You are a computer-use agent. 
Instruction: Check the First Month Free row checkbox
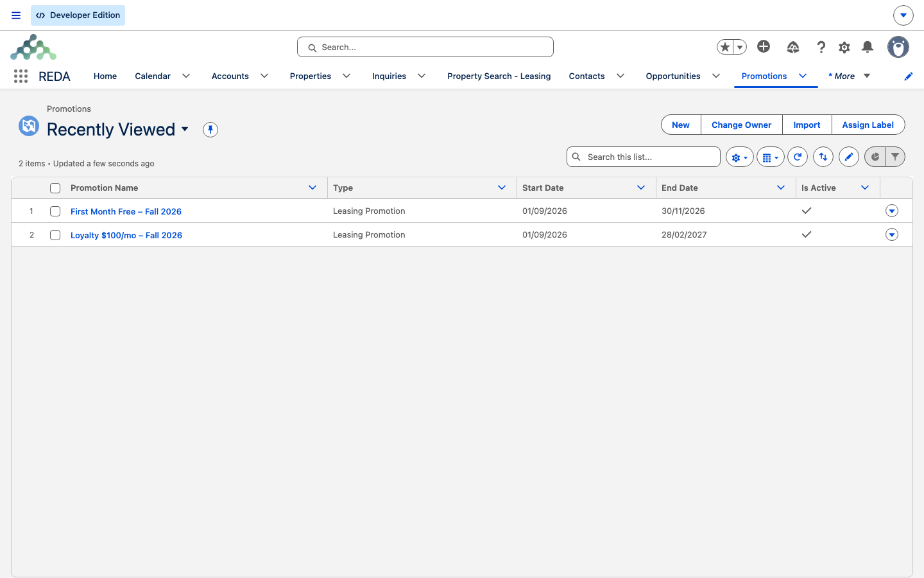tap(55, 211)
